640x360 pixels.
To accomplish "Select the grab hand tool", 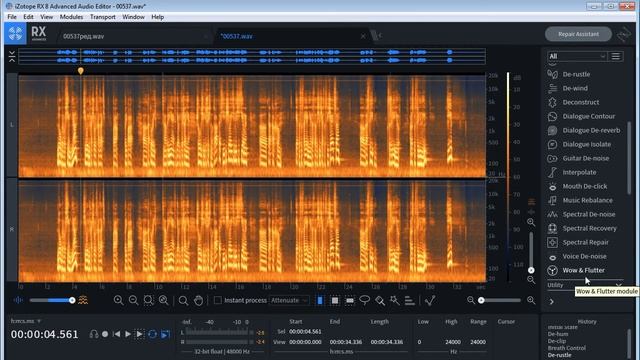I will click(198, 300).
